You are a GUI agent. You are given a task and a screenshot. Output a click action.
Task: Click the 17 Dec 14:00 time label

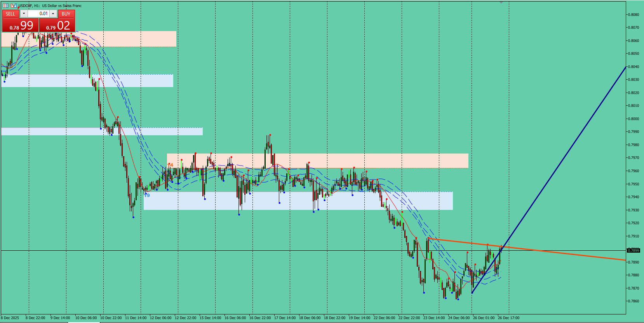pos(285,318)
